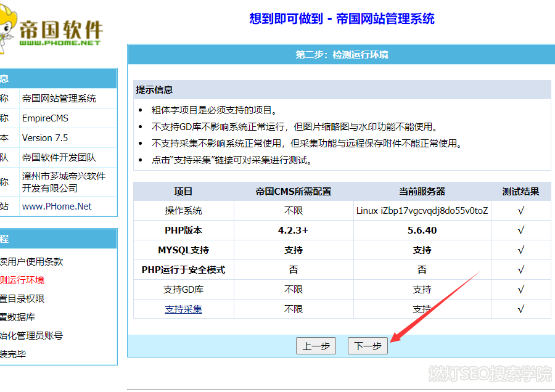The width and height of the screenshot is (555, 392).
Task: Click the 下一步 (next step) button
Action: (x=368, y=346)
